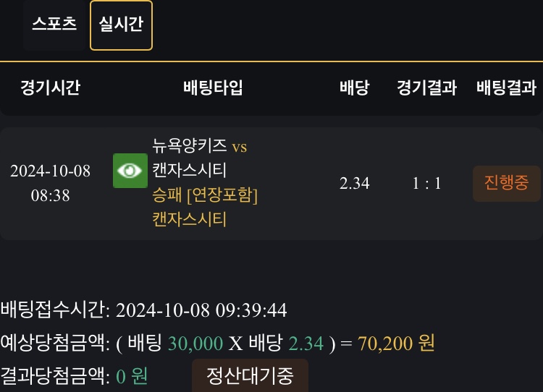
Task: Click the 배당 column header
Action: pyautogui.click(x=354, y=88)
